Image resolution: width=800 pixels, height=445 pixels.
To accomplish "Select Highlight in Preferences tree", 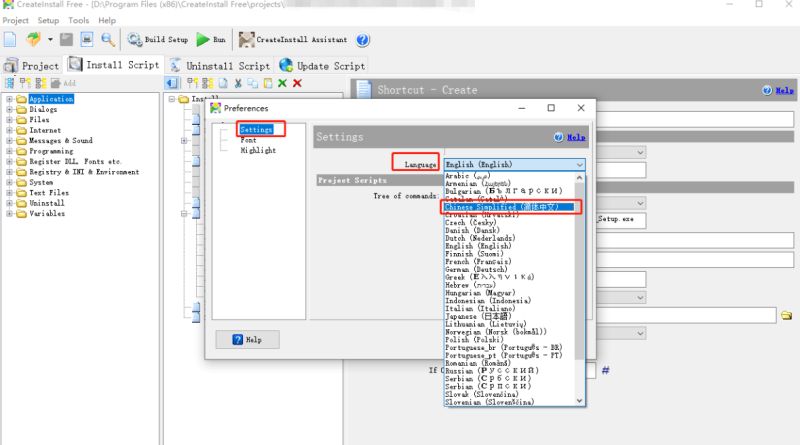I will pos(257,151).
